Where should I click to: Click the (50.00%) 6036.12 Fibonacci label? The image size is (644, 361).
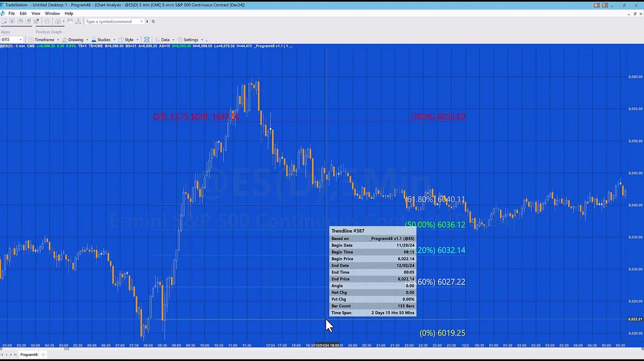[x=435, y=225]
